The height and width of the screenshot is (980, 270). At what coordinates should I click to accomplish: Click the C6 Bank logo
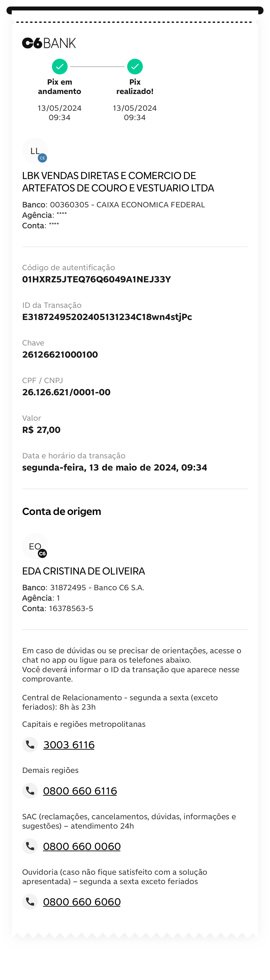(49, 43)
